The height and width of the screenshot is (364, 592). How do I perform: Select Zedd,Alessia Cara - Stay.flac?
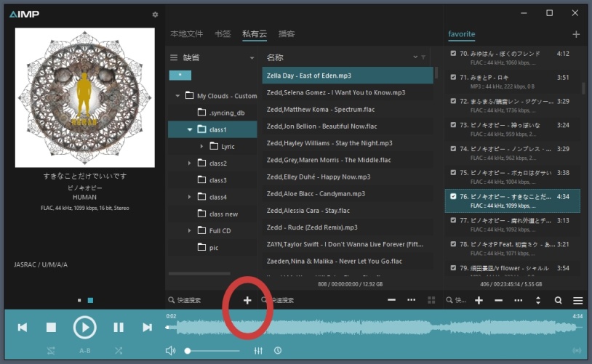click(348, 211)
